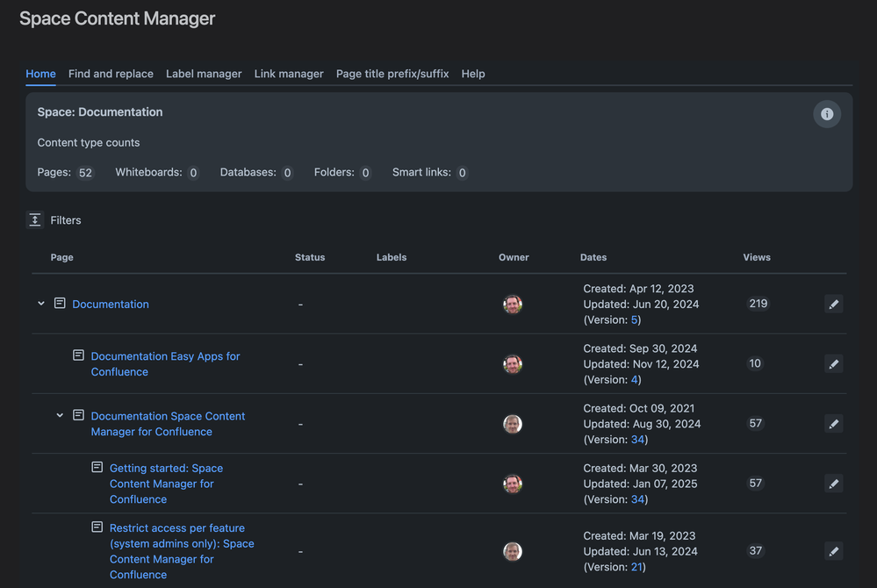
Task: Open the space info icon
Action: tap(826, 113)
